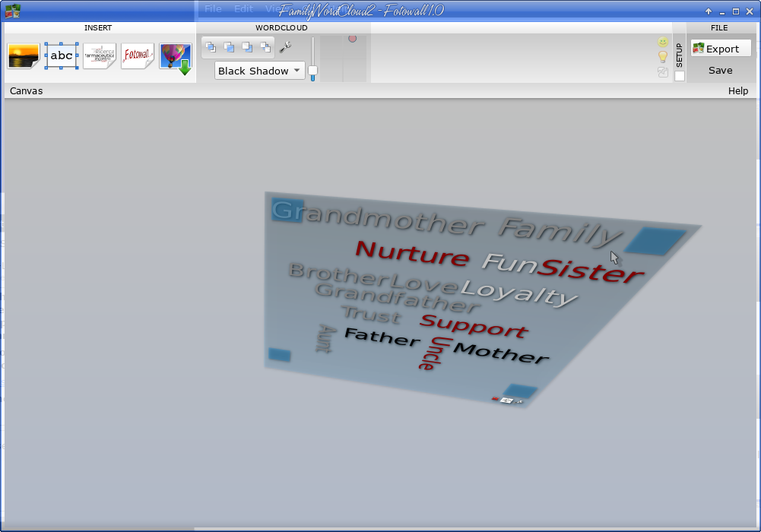Image resolution: width=761 pixels, height=532 pixels.
Task: Select the vertical grey word Aunt
Action: (326, 338)
